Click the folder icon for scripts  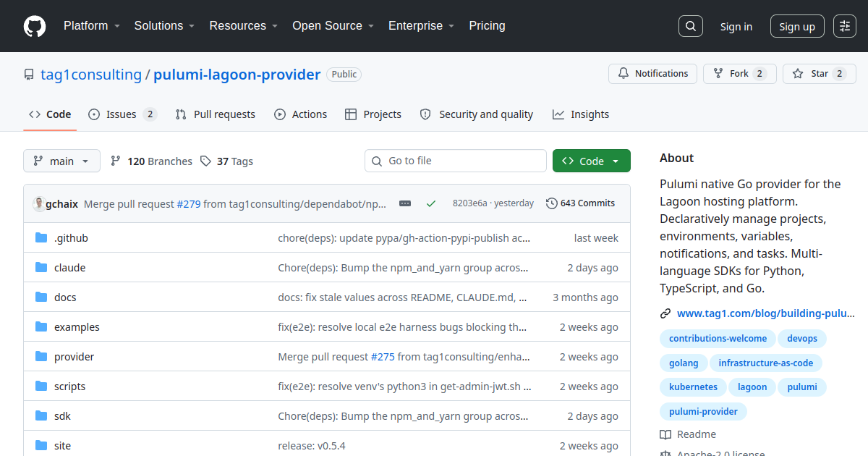tap(41, 387)
